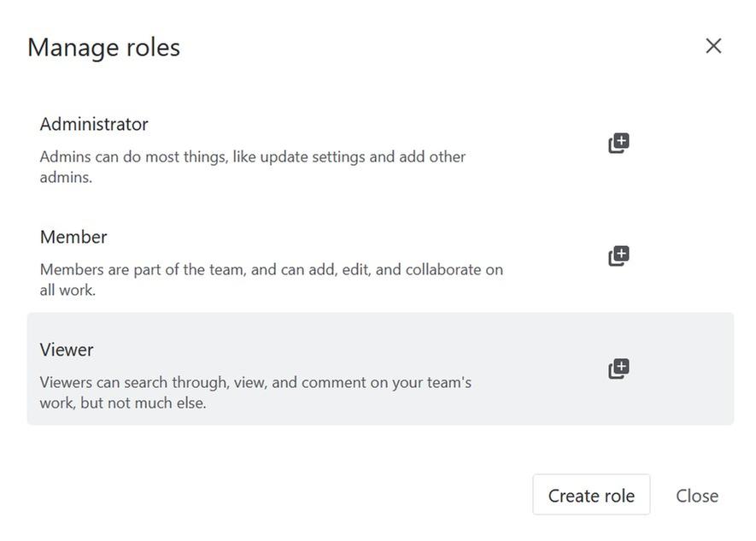Click 'work, but not much else.' text
This screenshot has width=756, height=541.
[123, 403]
